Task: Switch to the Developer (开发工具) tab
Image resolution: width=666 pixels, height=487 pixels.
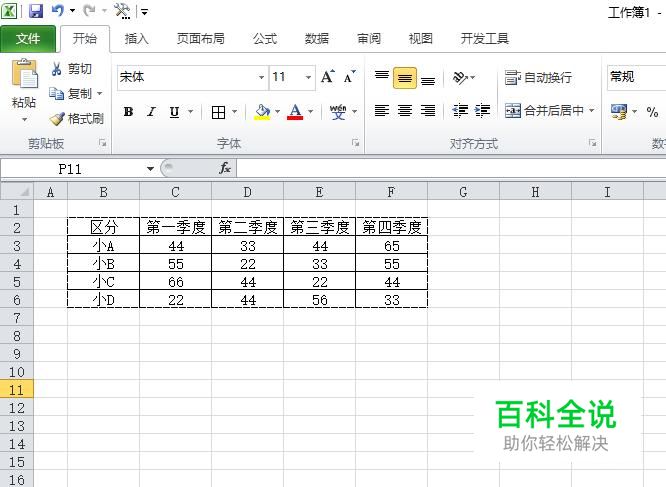Action: pos(485,39)
